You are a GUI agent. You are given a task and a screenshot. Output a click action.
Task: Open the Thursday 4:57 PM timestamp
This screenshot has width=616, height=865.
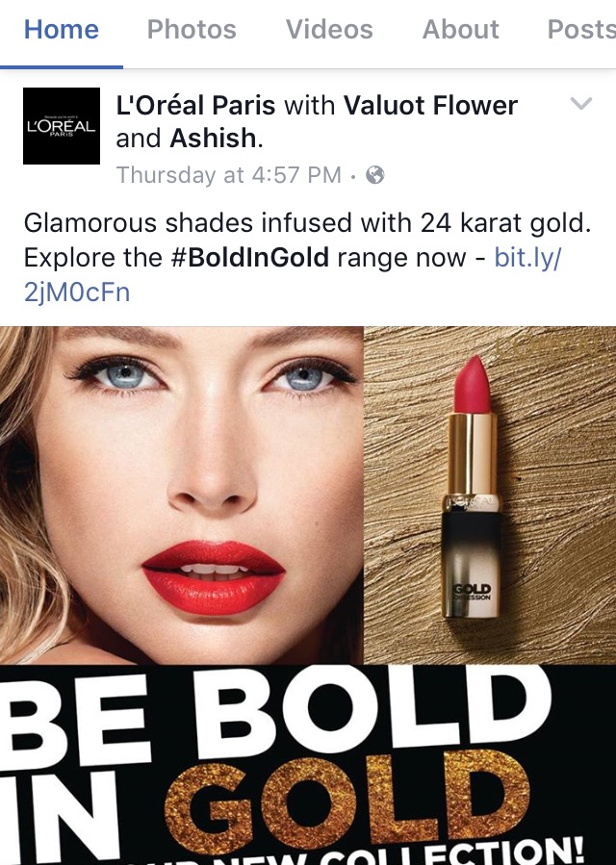(228, 175)
